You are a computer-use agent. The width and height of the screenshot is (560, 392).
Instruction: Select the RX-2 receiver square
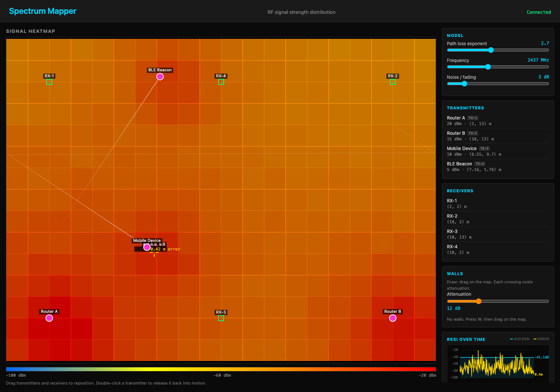pyautogui.click(x=393, y=82)
